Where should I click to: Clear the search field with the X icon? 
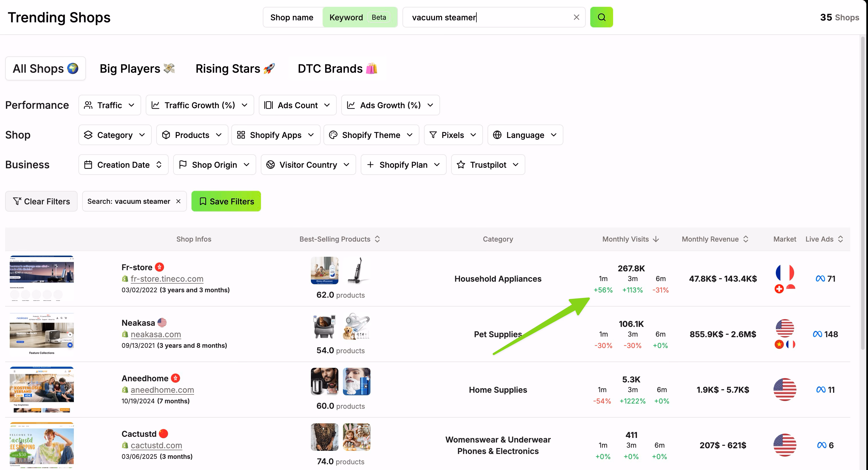coord(576,17)
